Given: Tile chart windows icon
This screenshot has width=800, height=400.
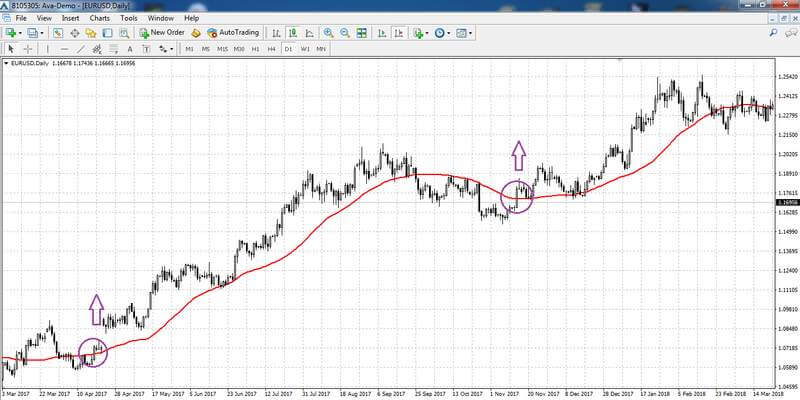Looking at the screenshot, I should [362, 33].
